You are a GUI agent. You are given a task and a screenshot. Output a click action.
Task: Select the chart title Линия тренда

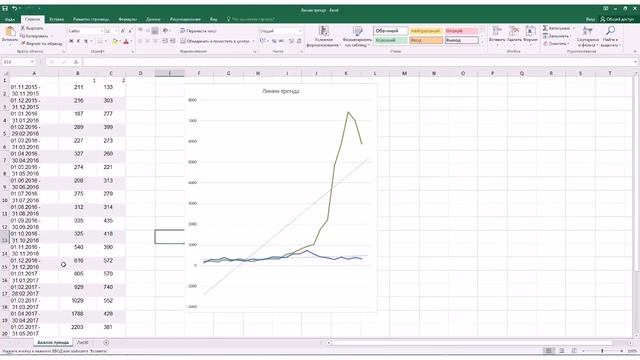280,91
